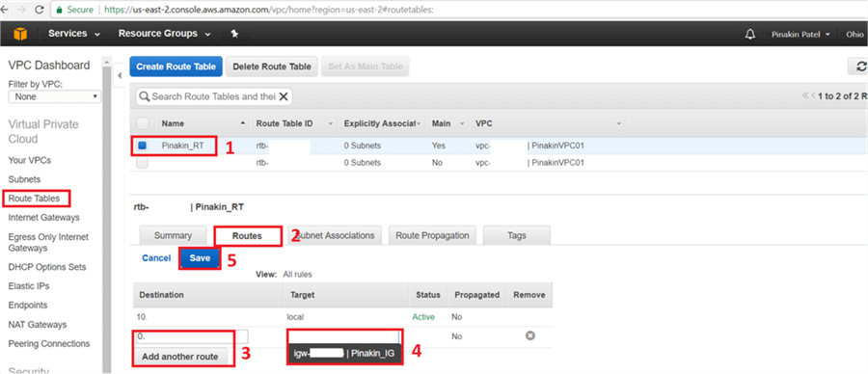The height and width of the screenshot is (374, 868).
Task: Click Delete Route Table button
Action: point(272,67)
